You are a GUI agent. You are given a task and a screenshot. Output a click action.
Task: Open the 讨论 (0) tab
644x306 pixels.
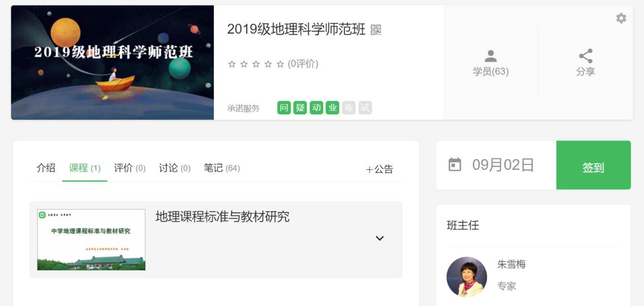click(175, 168)
